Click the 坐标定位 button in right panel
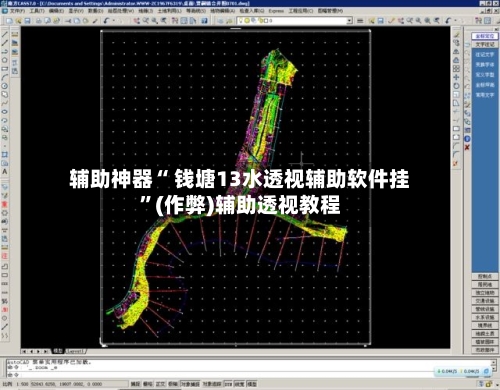Image resolution: width=500 pixels, height=390 pixels. coord(485,36)
